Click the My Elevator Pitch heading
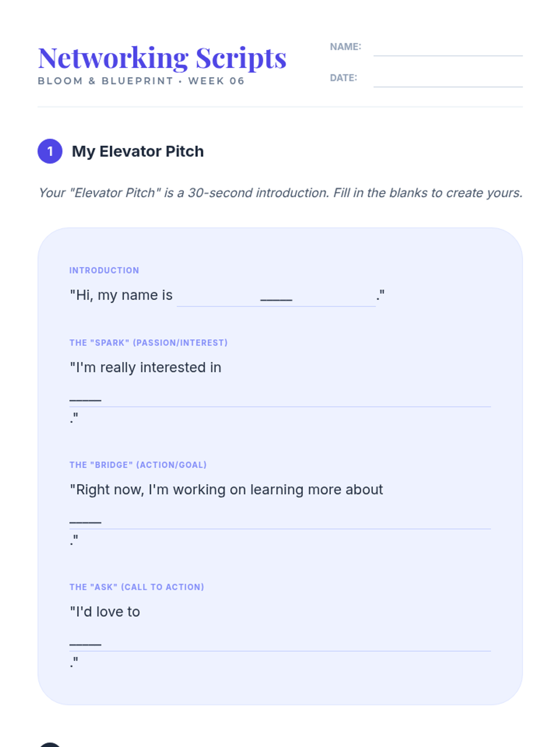The image size is (560, 747). pos(138,151)
